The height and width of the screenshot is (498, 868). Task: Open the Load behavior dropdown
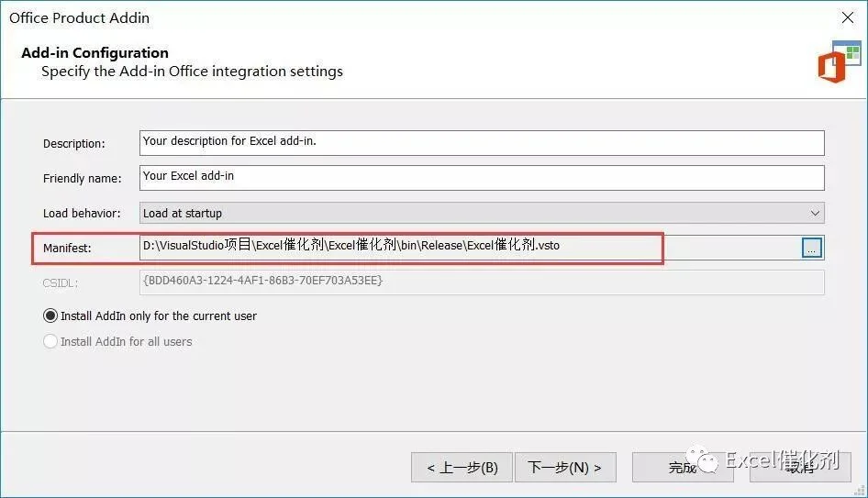tap(482, 213)
